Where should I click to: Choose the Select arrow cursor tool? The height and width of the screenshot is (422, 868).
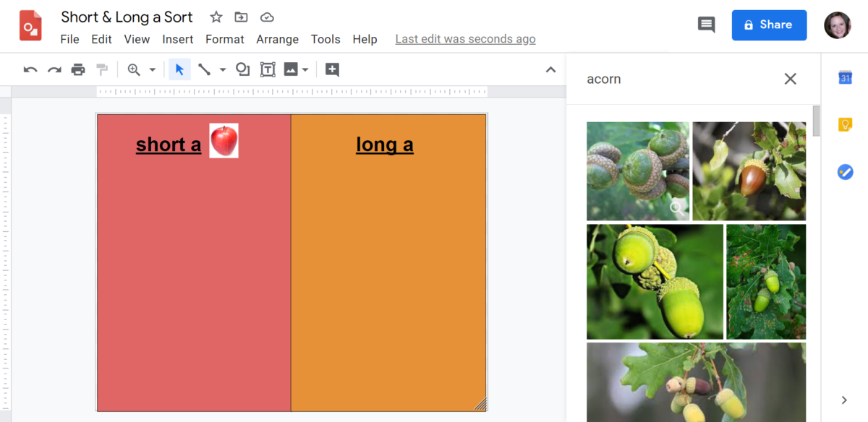pyautogui.click(x=180, y=69)
